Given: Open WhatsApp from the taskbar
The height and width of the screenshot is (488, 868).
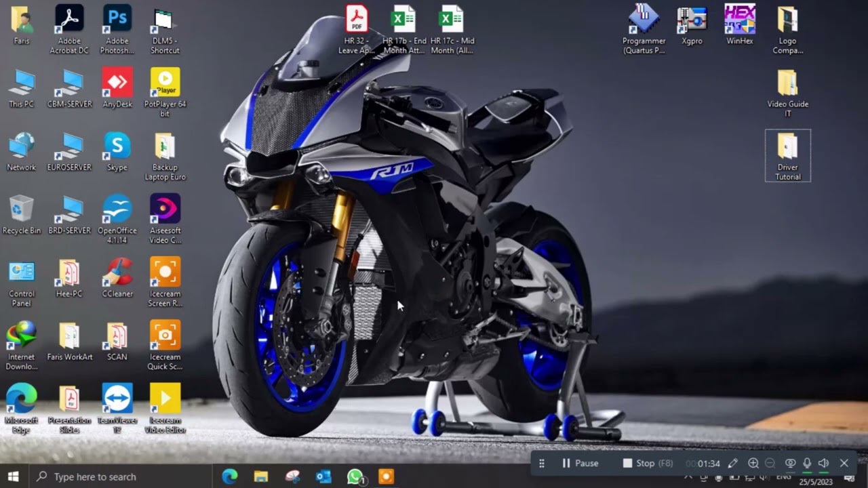Looking at the screenshot, I should pos(355,476).
